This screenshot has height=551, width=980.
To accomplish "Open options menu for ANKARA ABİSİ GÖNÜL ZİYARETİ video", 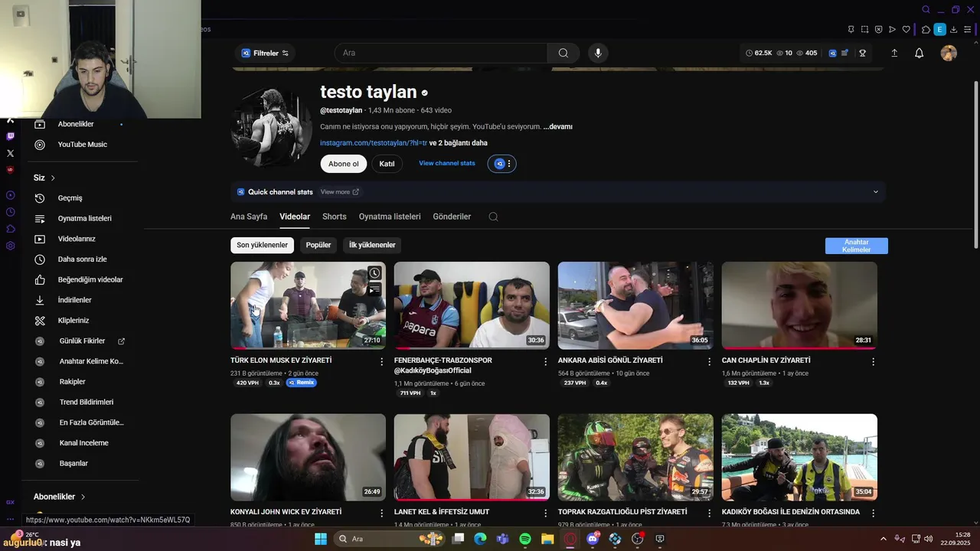I will coord(709,361).
